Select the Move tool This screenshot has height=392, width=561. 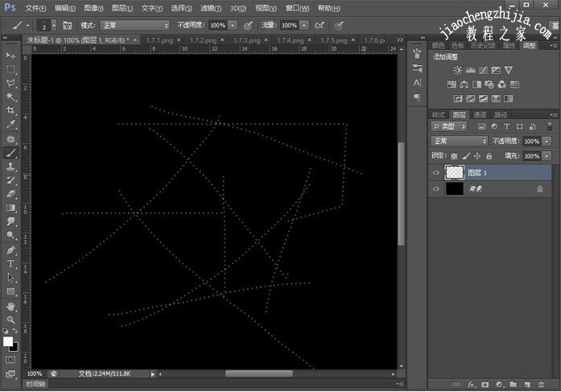(x=11, y=55)
